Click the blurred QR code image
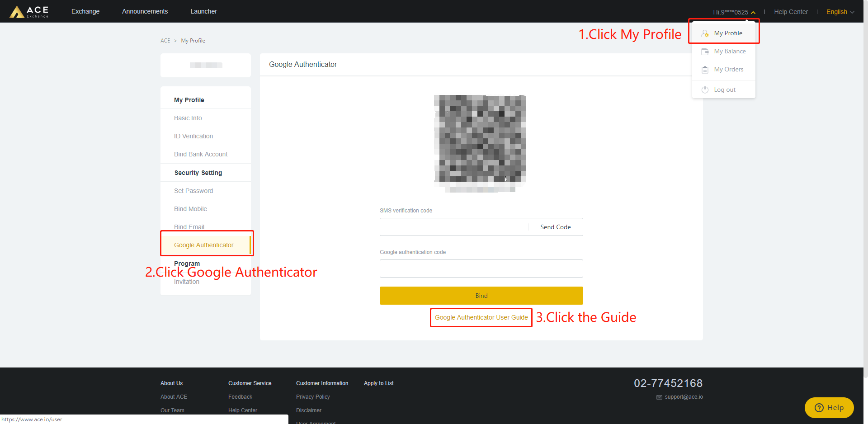The width and height of the screenshot is (868, 424). point(480,143)
